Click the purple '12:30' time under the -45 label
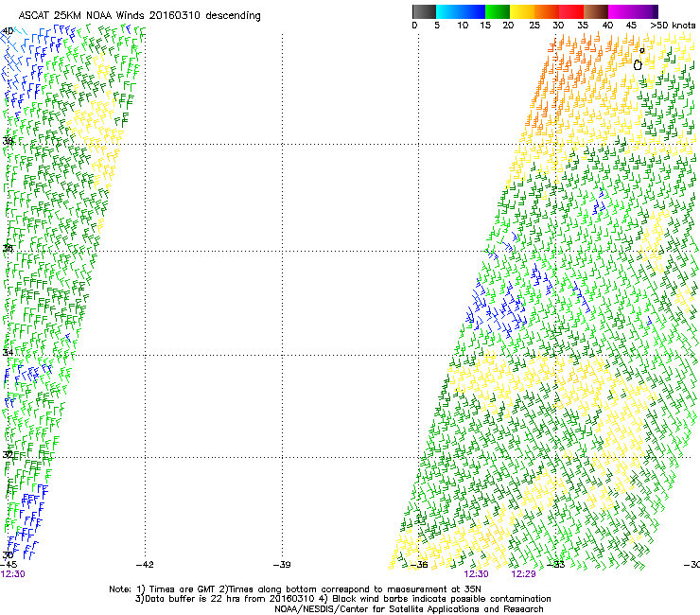The width and height of the screenshot is (700, 615). (12, 574)
